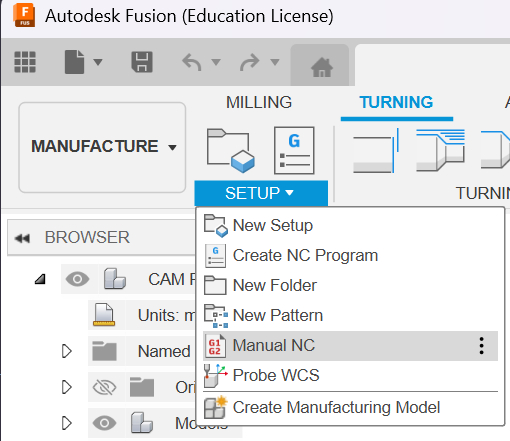Select the Named Views tree label

(164, 351)
